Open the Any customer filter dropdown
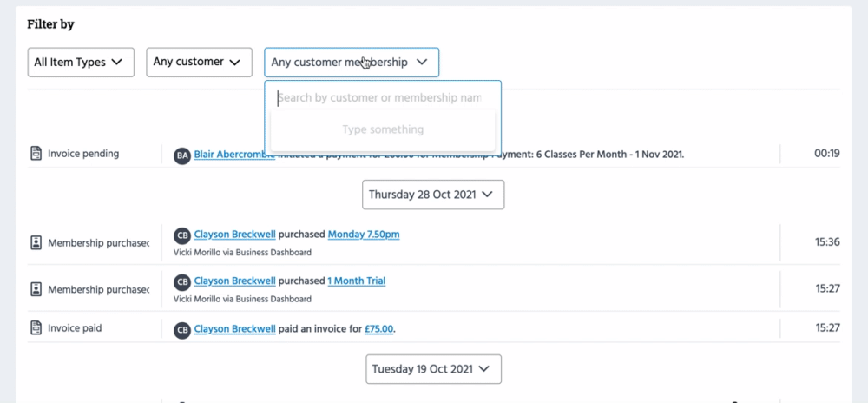Screen dimensions: 868x403 [x=199, y=63]
